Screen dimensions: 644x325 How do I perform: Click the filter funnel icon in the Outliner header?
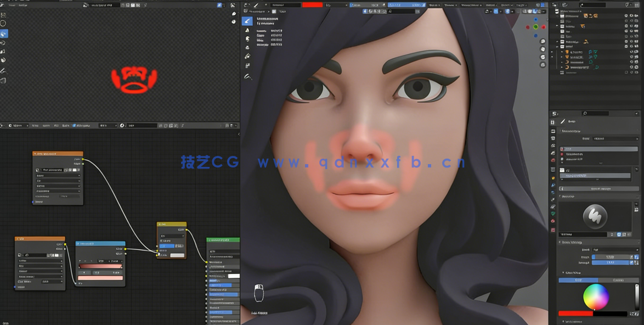click(x=628, y=4)
